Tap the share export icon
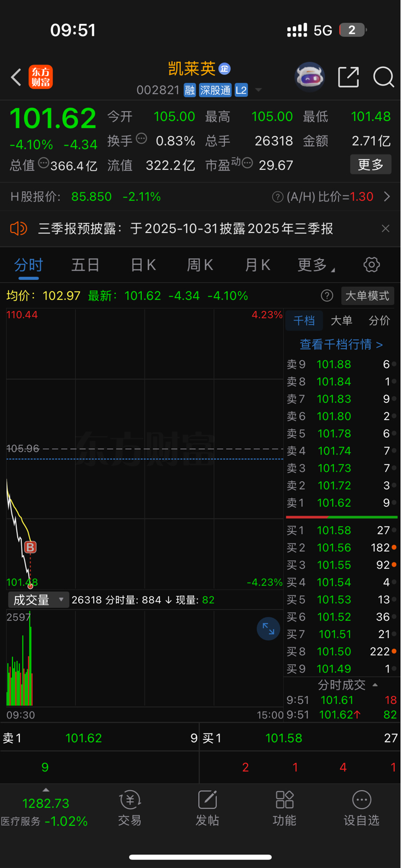This screenshot has width=401, height=868. click(x=348, y=77)
